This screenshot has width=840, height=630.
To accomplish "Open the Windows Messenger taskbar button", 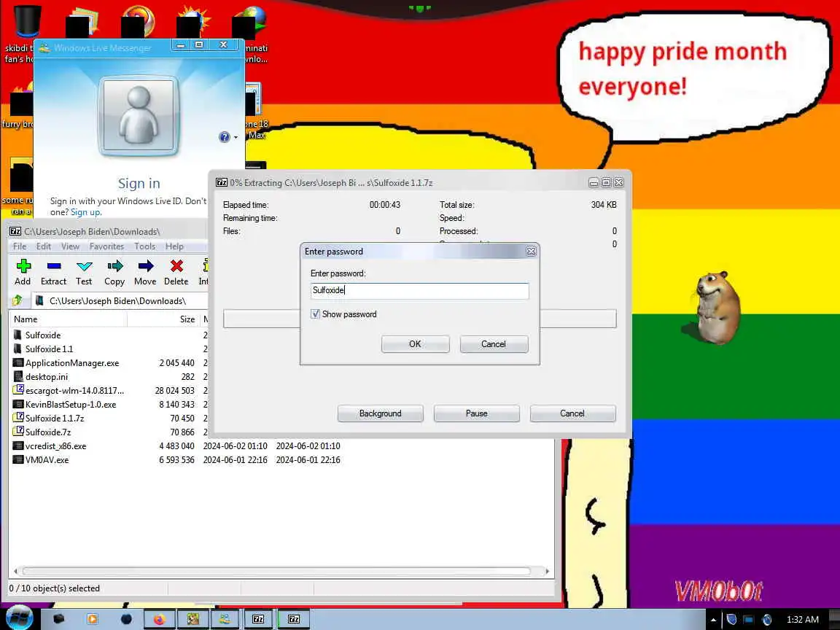I will pos(225,619).
